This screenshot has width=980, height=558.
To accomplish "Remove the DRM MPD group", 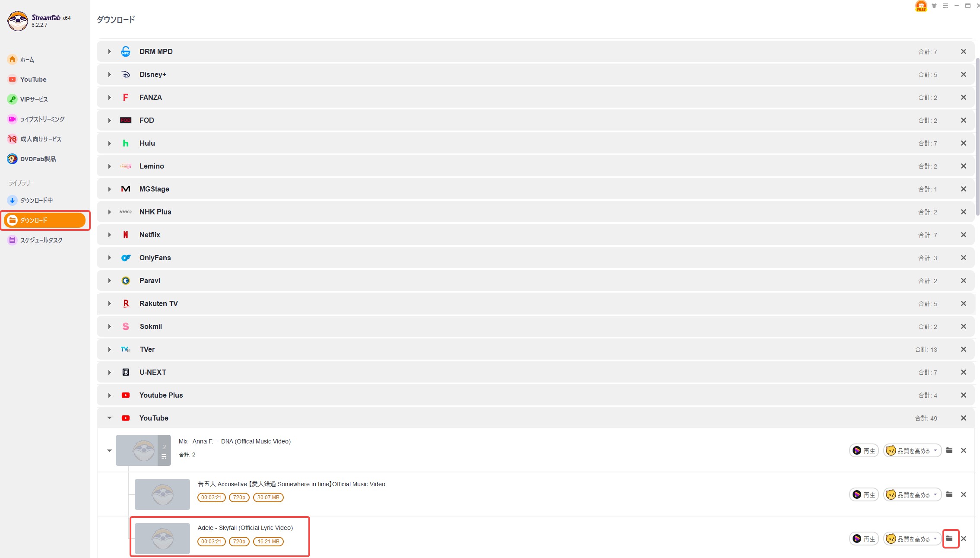I will point(963,51).
